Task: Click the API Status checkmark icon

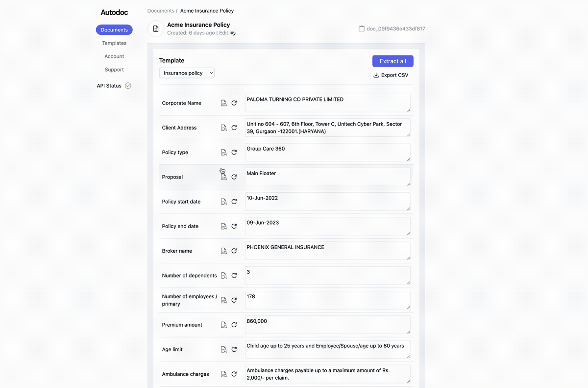Action: tap(128, 86)
